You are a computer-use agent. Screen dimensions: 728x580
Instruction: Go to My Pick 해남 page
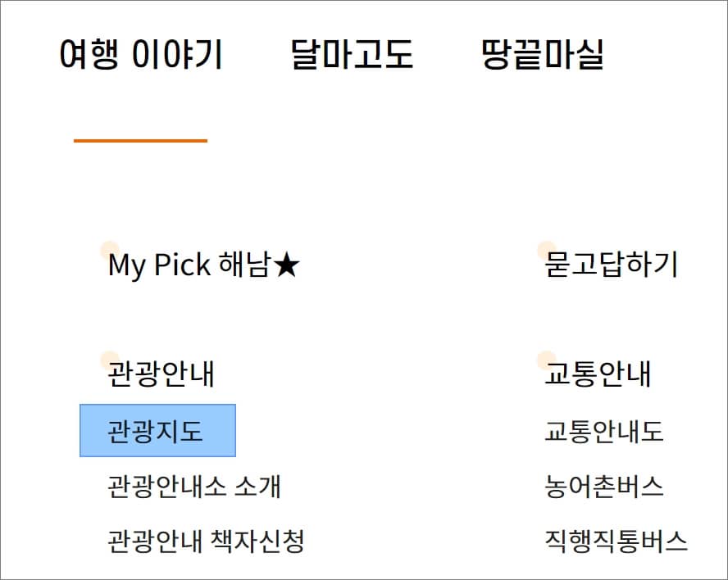point(204,265)
